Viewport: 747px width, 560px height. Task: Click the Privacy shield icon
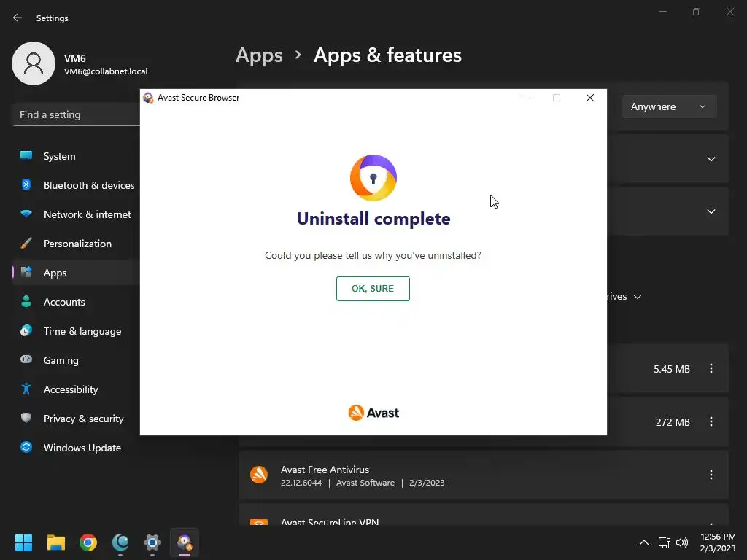coord(26,418)
